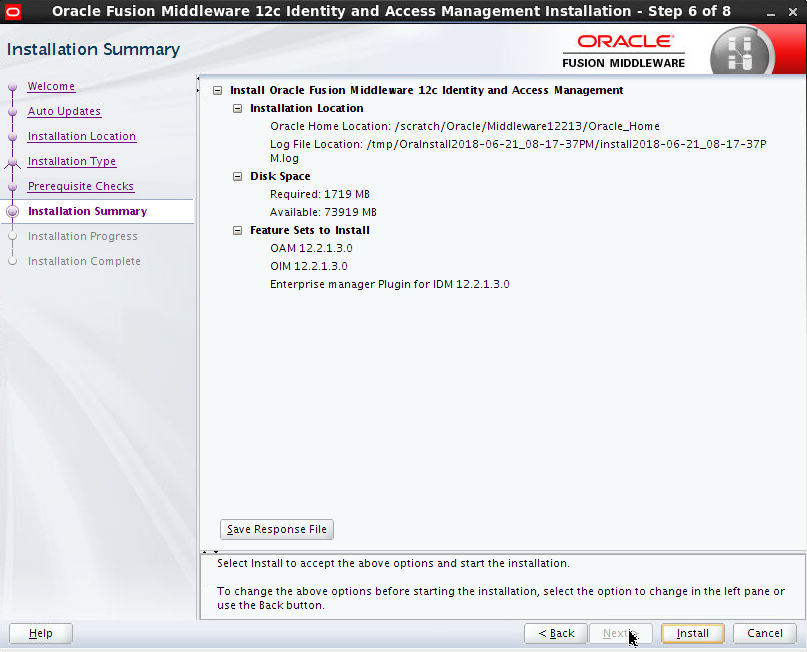The width and height of the screenshot is (807, 652).
Task: Click the Installation Location heading in tree
Action: [307, 109]
